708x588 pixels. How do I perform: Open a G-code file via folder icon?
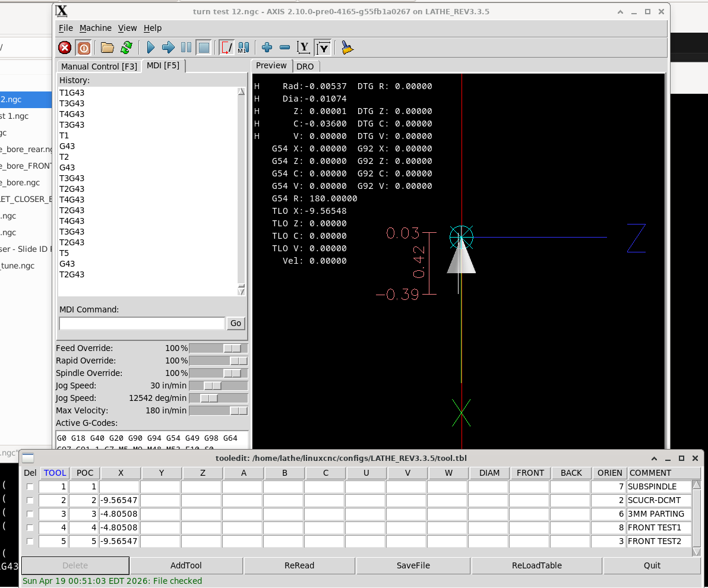click(x=108, y=48)
